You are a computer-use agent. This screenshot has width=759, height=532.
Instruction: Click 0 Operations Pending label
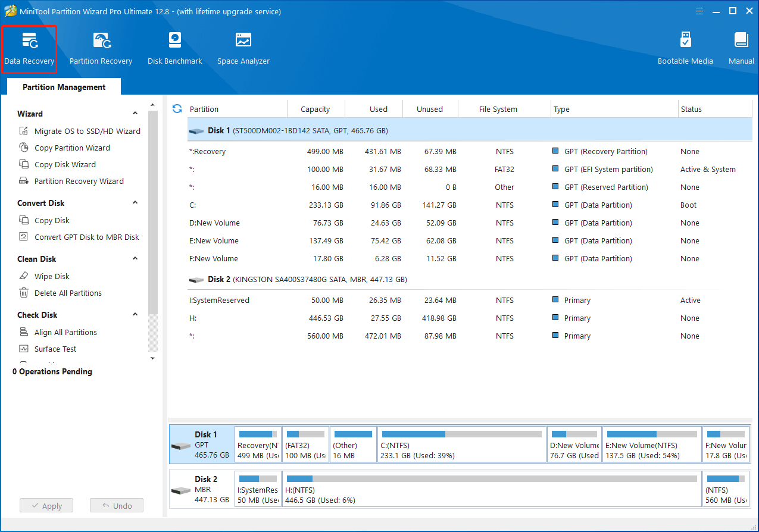(x=52, y=371)
